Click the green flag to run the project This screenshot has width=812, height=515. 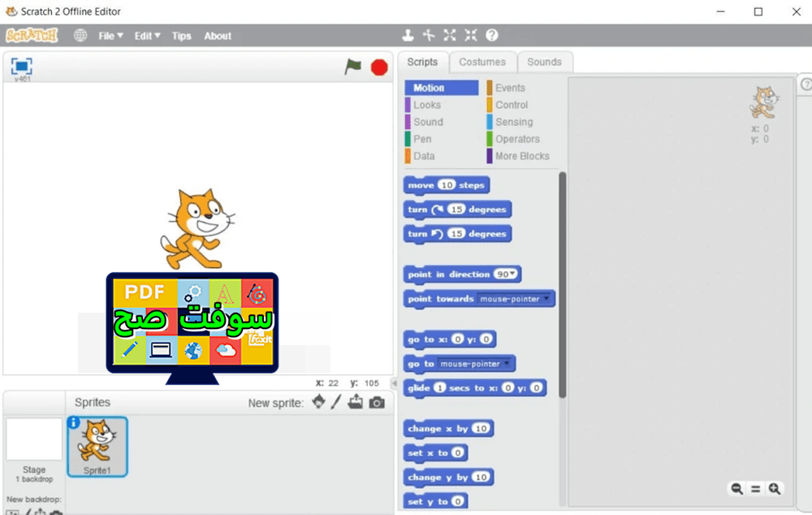tap(352, 67)
